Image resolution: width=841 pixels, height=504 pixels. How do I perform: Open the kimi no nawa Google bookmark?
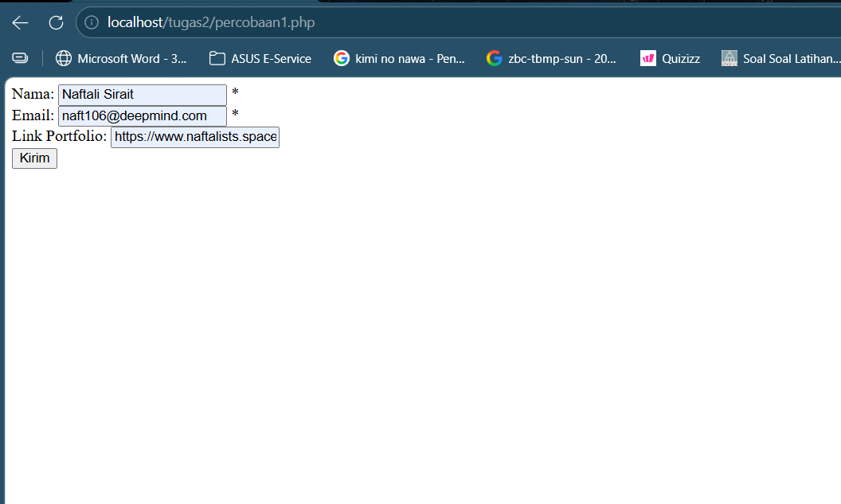point(399,58)
